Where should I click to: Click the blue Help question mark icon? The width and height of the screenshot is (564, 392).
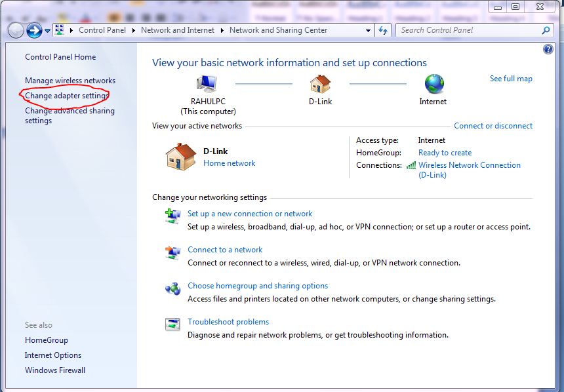548,49
